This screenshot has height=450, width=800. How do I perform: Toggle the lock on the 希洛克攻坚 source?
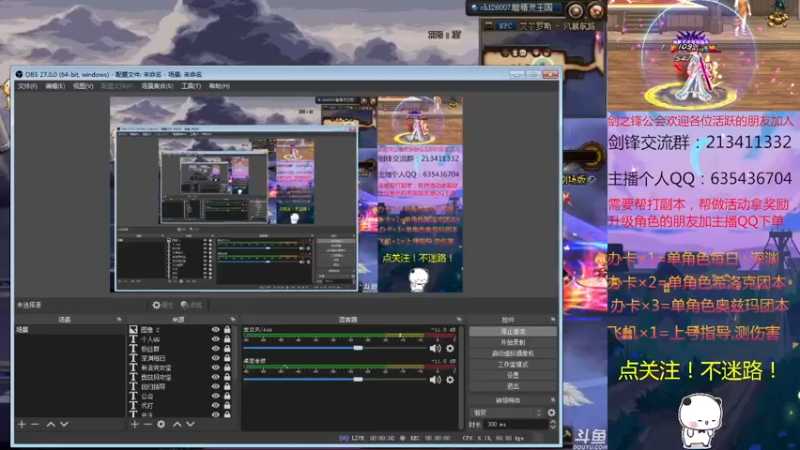[227, 368]
